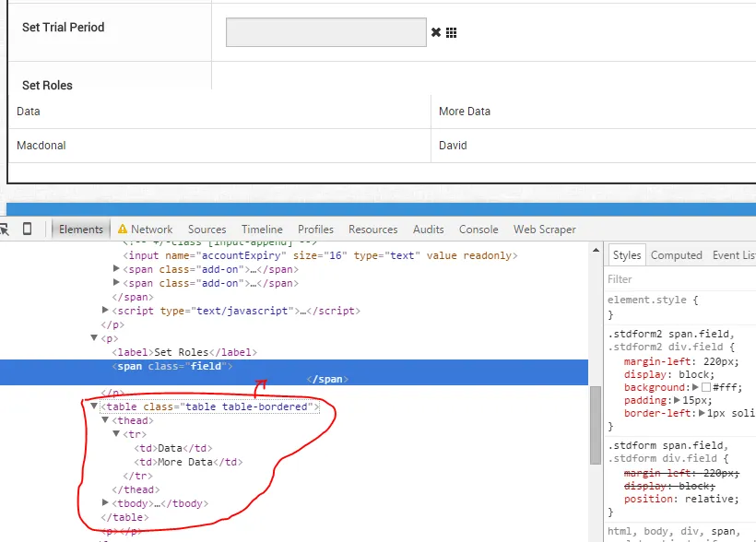This screenshot has width=756, height=542.
Task: Expand the first span class add-on node
Action: [x=116, y=268]
